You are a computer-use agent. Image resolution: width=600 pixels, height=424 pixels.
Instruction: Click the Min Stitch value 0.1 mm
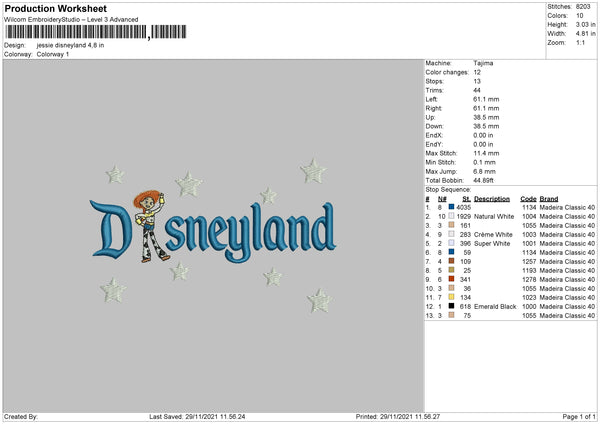[x=484, y=162]
